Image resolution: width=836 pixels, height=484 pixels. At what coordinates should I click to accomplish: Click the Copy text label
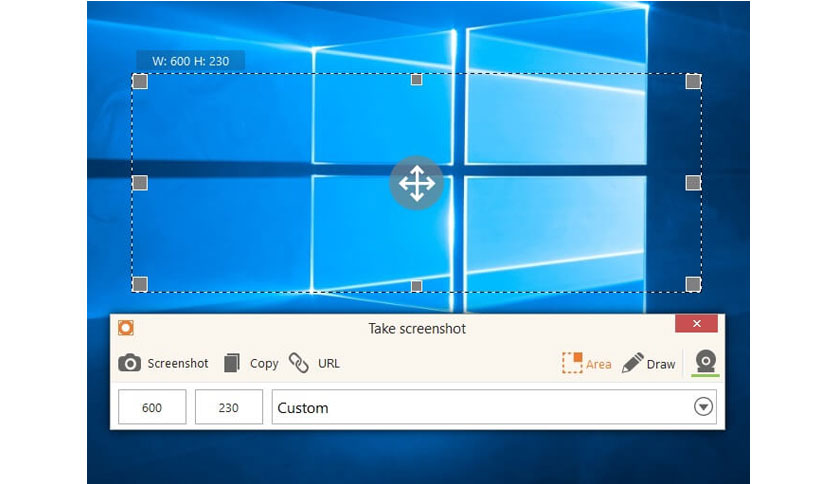pyautogui.click(x=264, y=364)
